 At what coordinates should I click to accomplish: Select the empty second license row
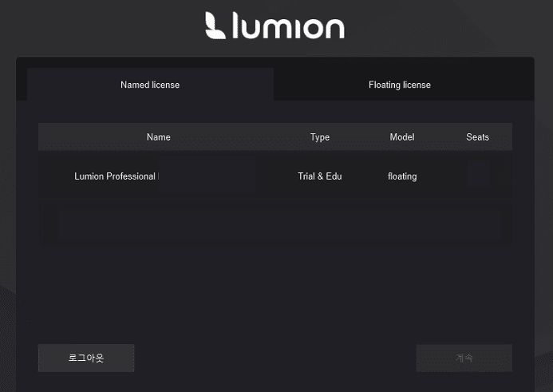275,224
